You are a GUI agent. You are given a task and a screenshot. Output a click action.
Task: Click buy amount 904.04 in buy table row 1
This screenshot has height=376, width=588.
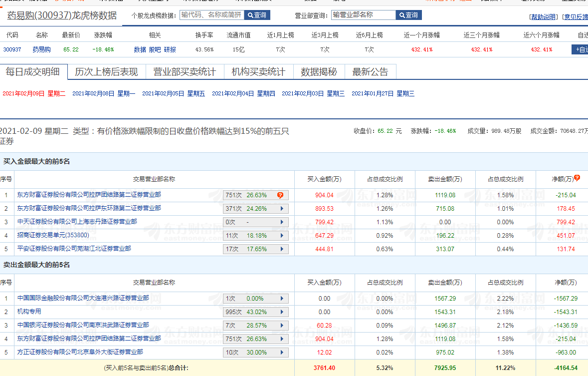coord(324,195)
